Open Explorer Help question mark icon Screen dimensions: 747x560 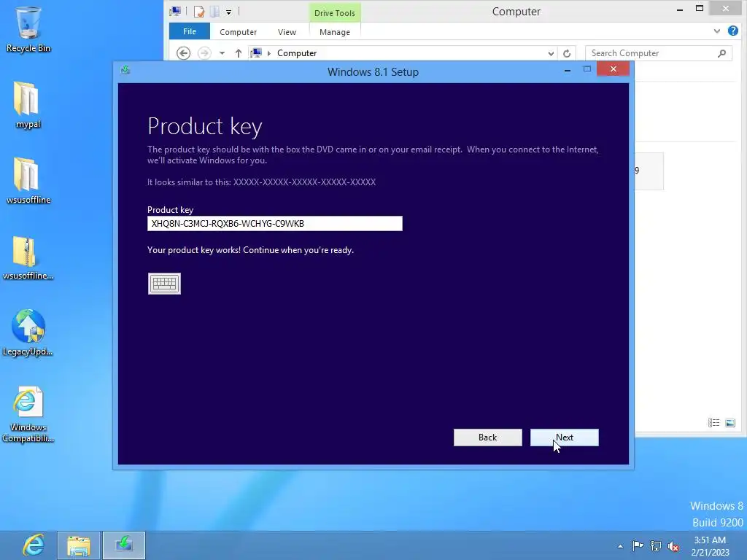click(733, 31)
